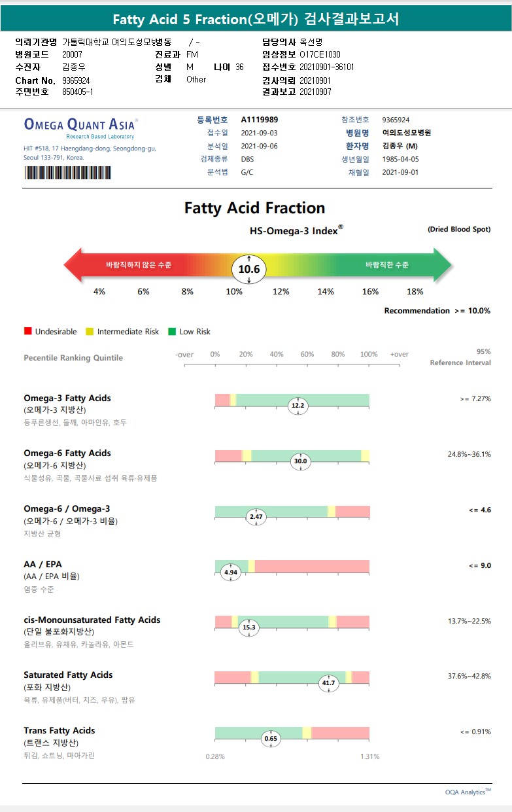The height and width of the screenshot is (812, 512).
Task: Click the 12.2 Omega-3 Fatty Acids marker
Action: click(x=298, y=406)
